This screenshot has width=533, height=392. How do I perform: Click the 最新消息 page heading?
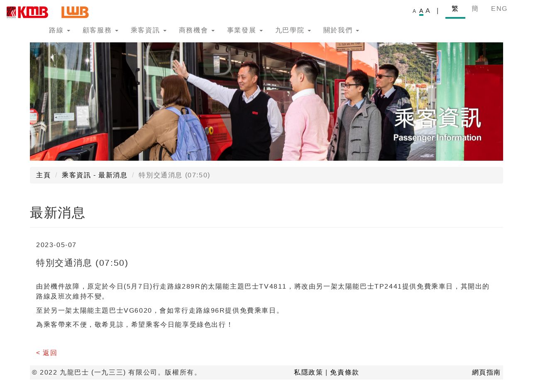tap(58, 213)
